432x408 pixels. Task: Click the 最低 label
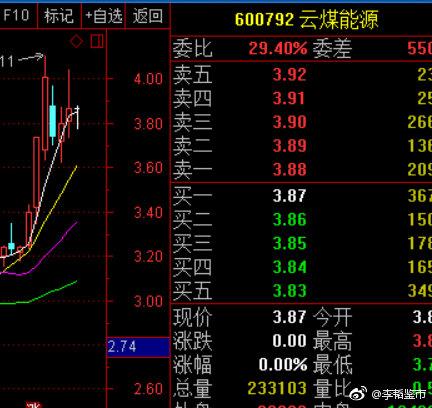tap(332, 365)
